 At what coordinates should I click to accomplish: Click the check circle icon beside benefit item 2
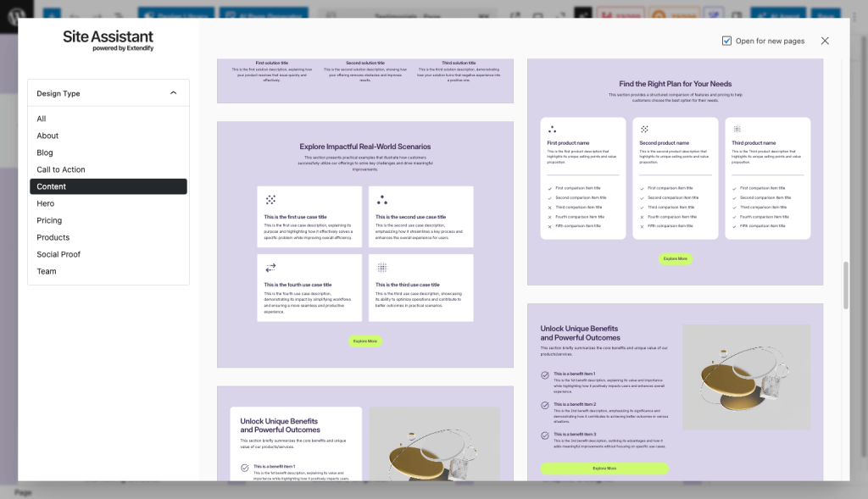pos(544,406)
